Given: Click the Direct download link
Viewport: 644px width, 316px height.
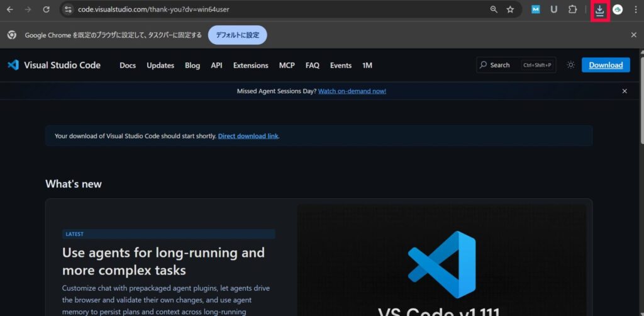Looking at the screenshot, I should click(x=248, y=136).
